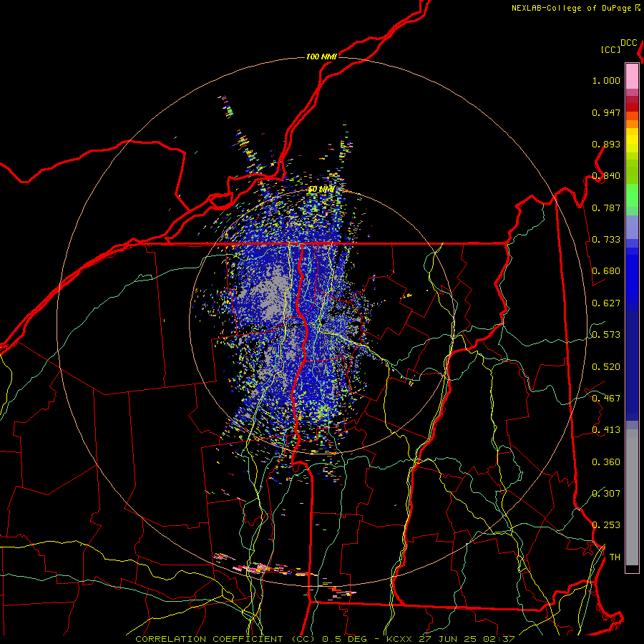Click the 0.893 value on the color scale

pyautogui.click(x=606, y=144)
